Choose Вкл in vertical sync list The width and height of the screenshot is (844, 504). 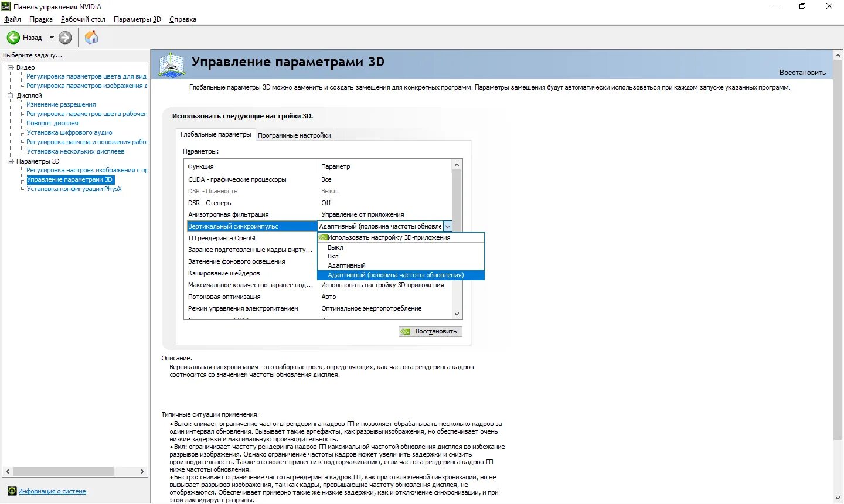coord(401,256)
